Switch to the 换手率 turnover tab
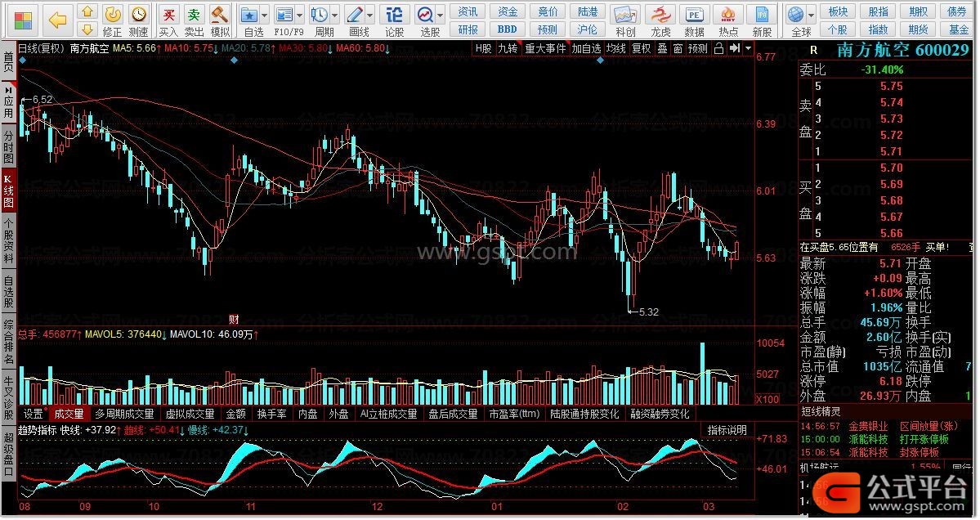 click(272, 414)
